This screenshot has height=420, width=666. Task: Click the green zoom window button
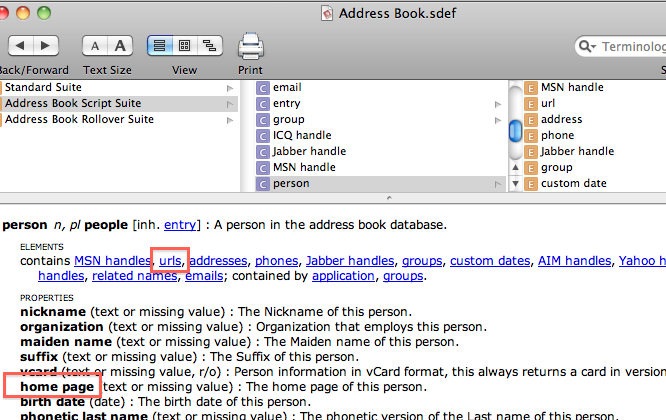[x=44, y=13]
